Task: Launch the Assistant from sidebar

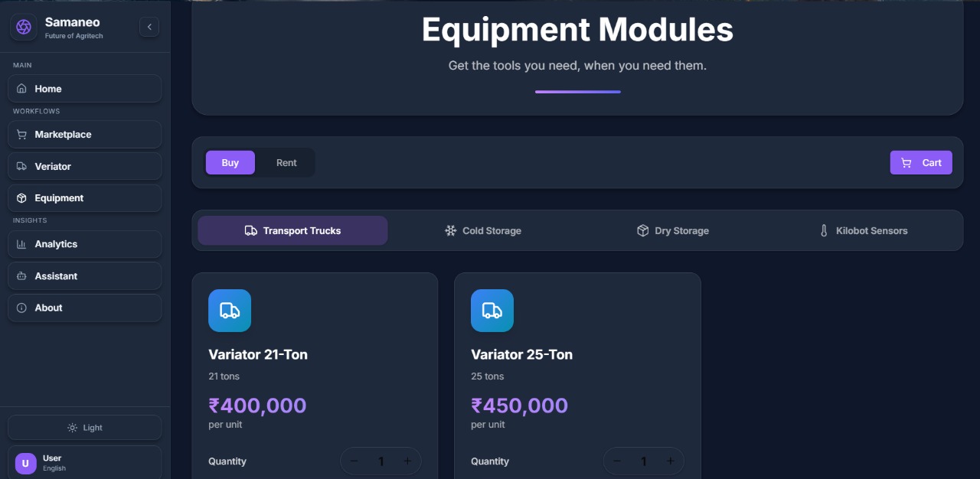Action: (85, 276)
